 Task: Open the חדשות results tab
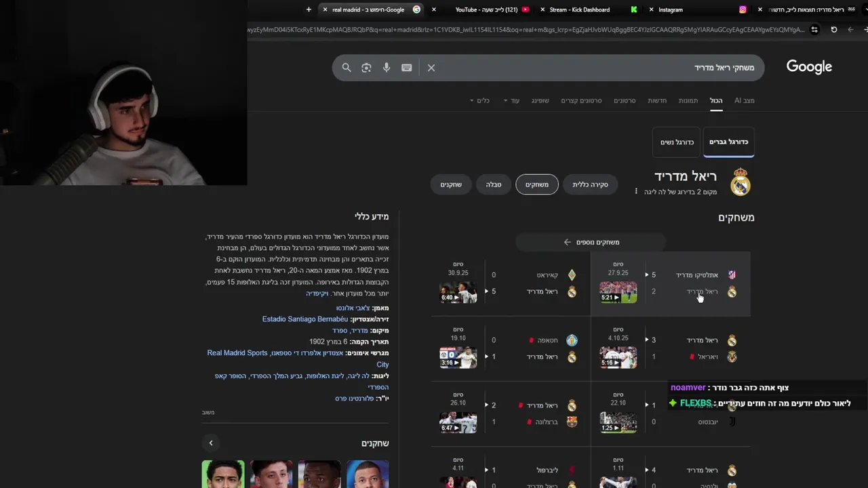point(657,100)
